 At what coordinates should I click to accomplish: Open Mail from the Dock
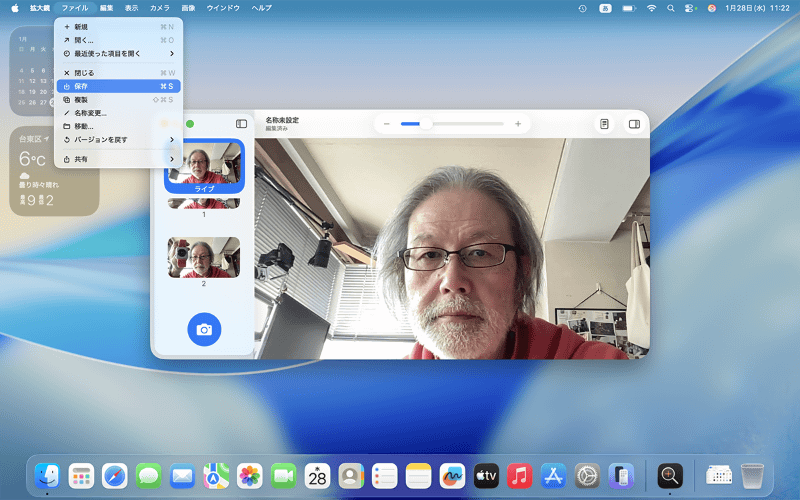(182, 477)
